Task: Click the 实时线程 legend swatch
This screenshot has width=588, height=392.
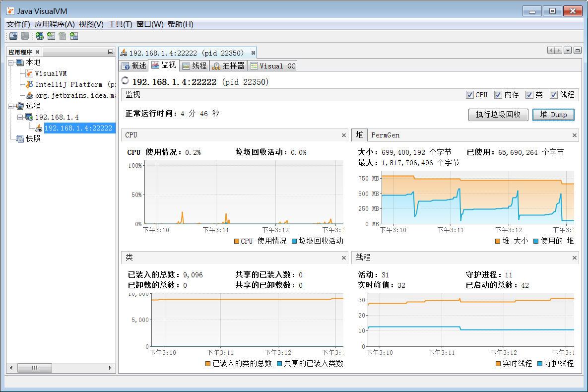Action: [498, 364]
